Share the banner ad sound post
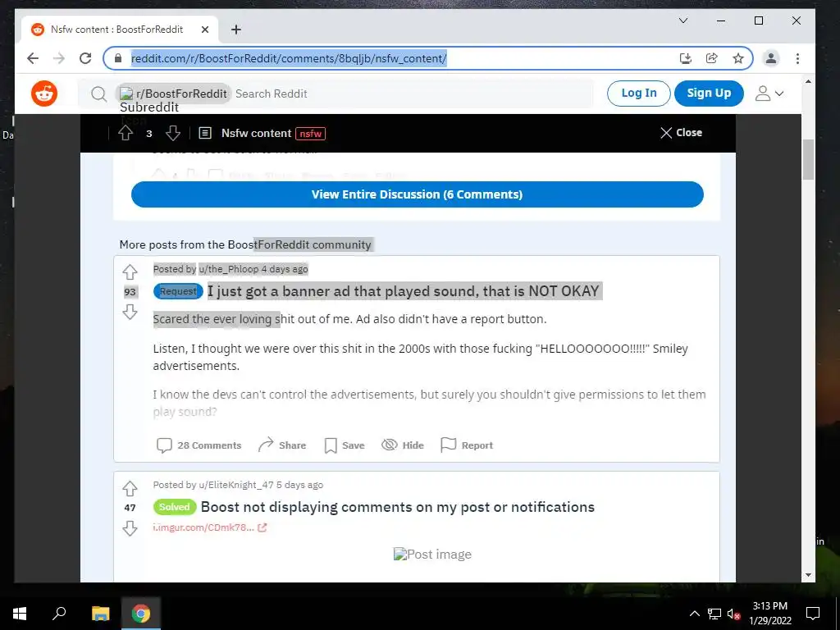 tap(282, 445)
